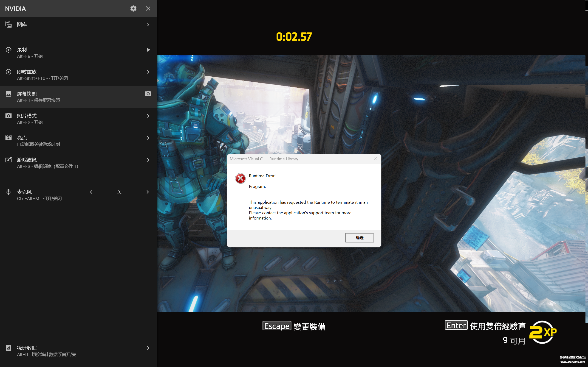This screenshot has height=367, width=588.
Task: Click the 即时重放 instant replay icon
Action: pyautogui.click(x=8, y=72)
